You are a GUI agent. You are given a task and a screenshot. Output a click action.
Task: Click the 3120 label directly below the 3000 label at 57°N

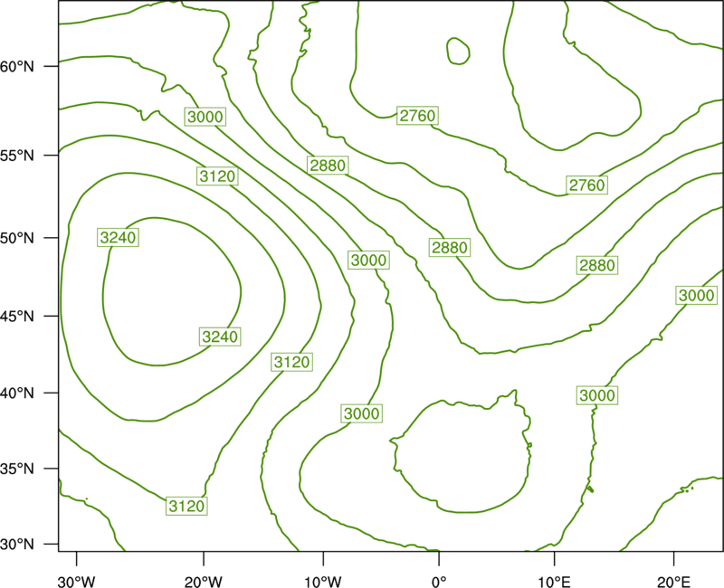point(217,175)
